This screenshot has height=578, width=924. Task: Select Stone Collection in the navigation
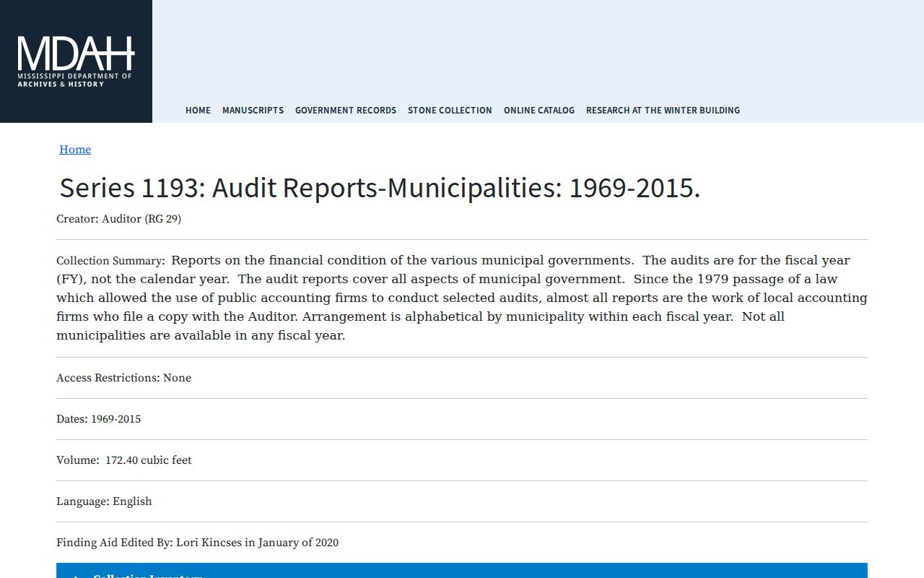450,111
